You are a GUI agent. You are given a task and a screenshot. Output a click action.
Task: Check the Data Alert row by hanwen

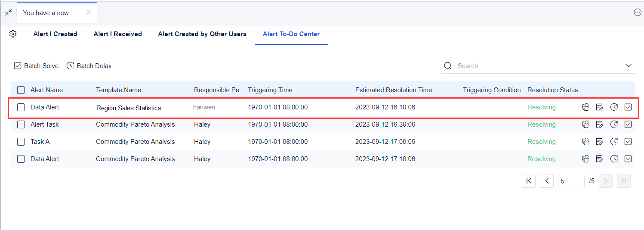(x=21, y=107)
